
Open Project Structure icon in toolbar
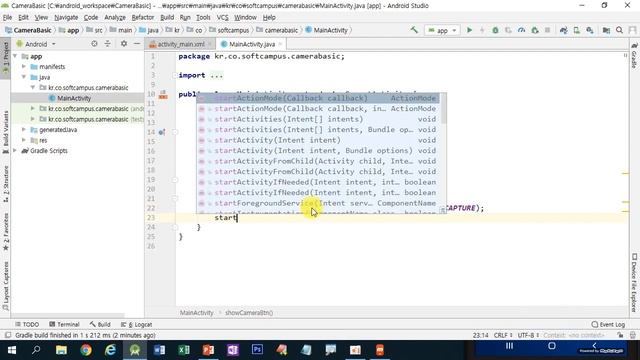pos(606,30)
